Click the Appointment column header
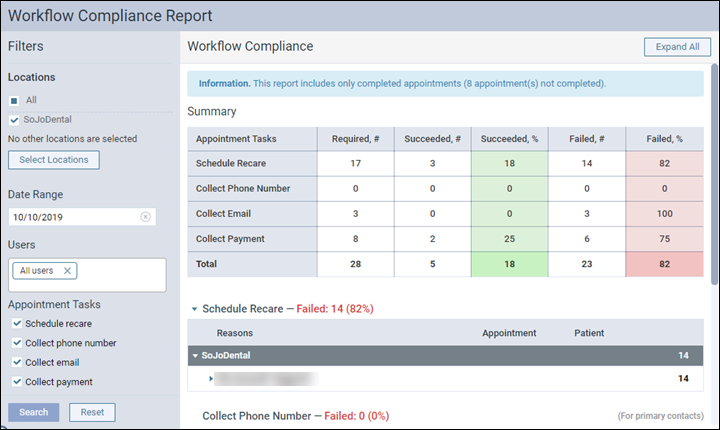 [509, 333]
